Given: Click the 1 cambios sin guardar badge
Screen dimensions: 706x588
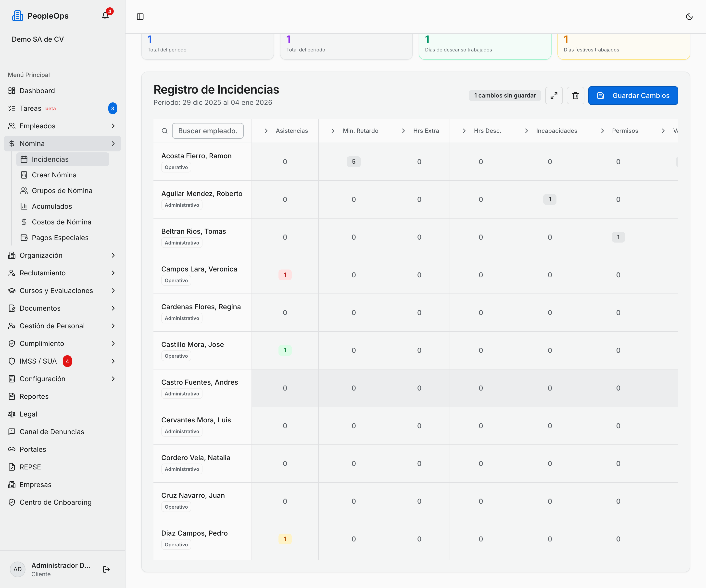Looking at the screenshot, I should point(505,95).
